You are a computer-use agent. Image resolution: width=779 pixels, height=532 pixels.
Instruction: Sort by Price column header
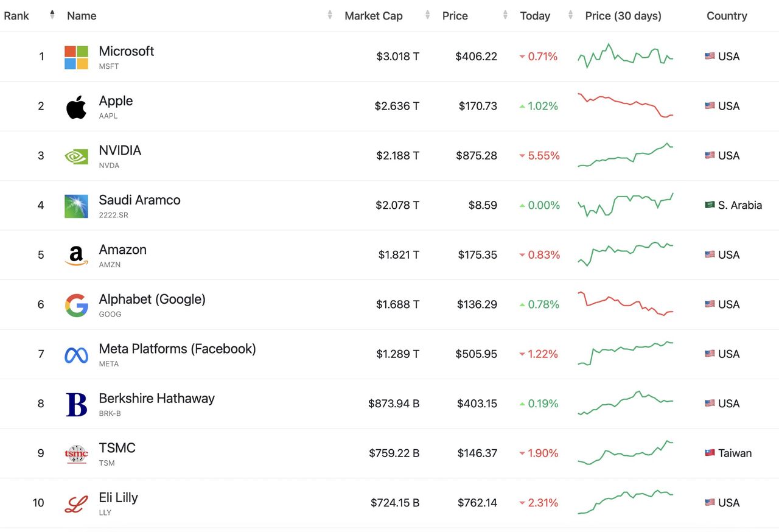[x=455, y=16]
